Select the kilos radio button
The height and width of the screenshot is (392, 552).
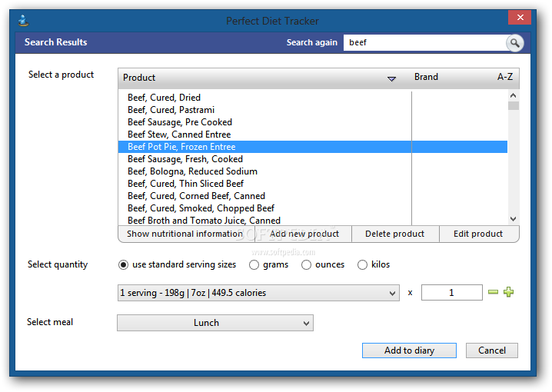click(x=362, y=264)
